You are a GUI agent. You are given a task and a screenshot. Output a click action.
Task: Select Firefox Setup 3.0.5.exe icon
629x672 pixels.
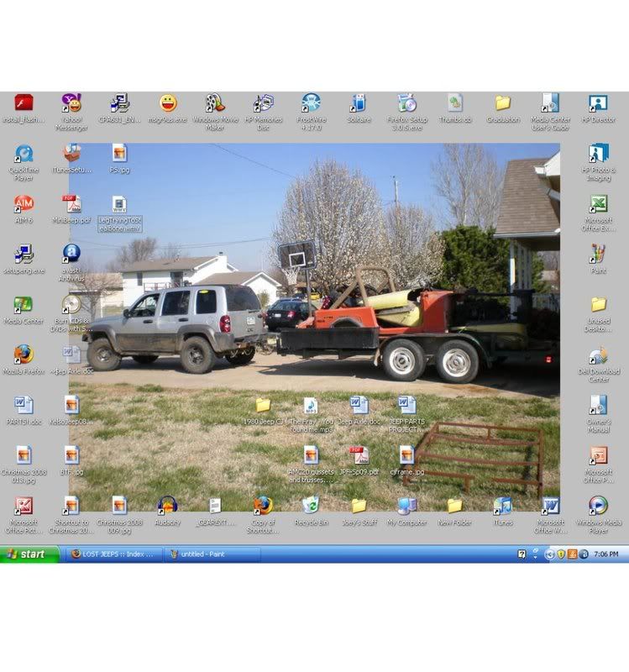tap(407, 103)
